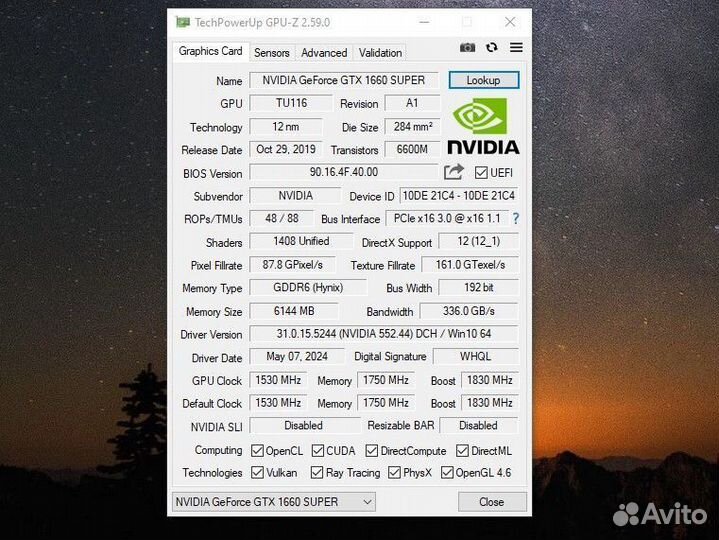Click the Device ID value 10DE 21C4
The image size is (719, 540).
[x=459, y=196]
